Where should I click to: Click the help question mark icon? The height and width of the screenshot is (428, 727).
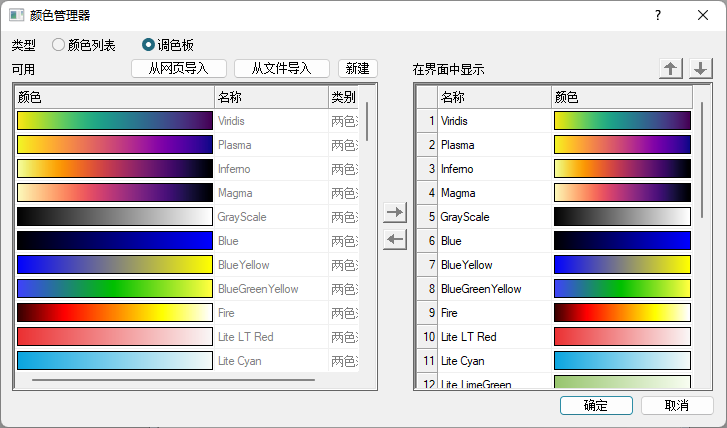(657, 15)
